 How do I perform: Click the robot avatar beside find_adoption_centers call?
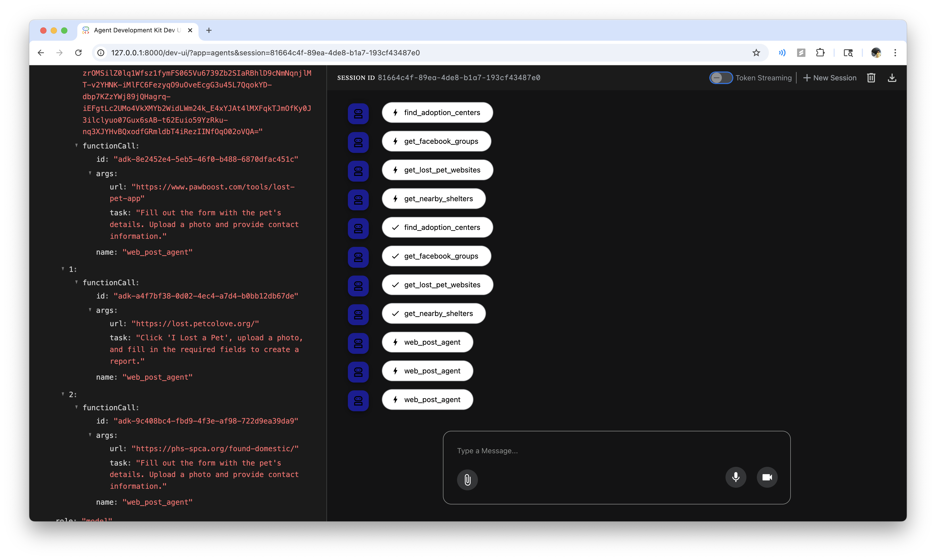click(x=358, y=114)
